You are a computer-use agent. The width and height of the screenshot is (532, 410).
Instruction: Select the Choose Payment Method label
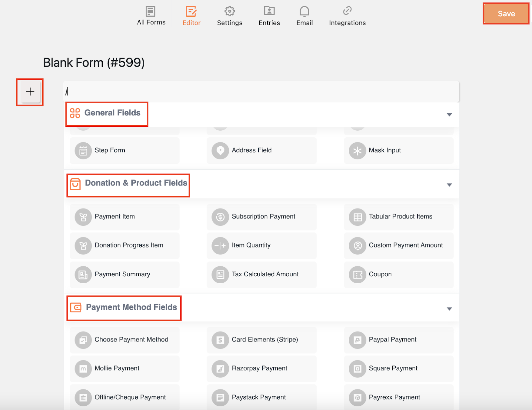(131, 340)
